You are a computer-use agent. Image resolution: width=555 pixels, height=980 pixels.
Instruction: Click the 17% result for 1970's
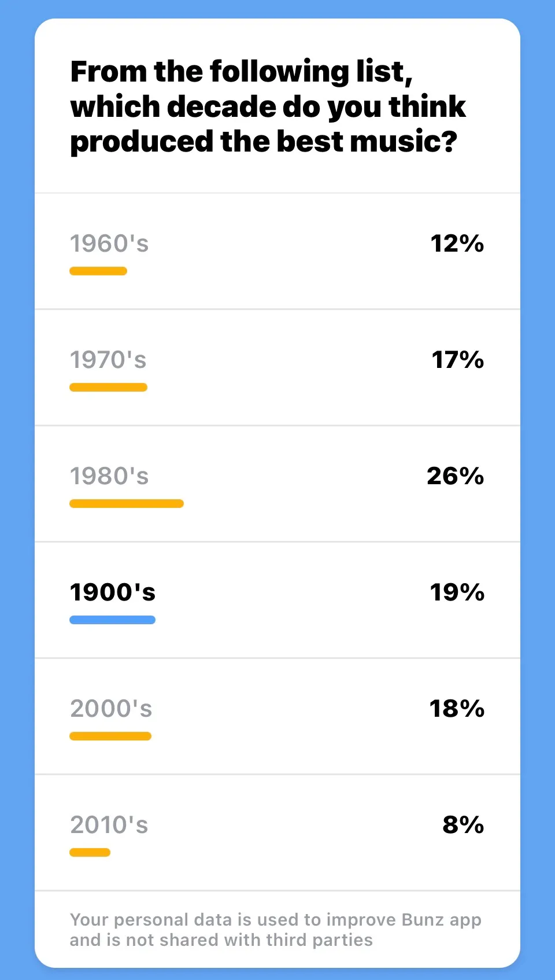pos(457,360)
